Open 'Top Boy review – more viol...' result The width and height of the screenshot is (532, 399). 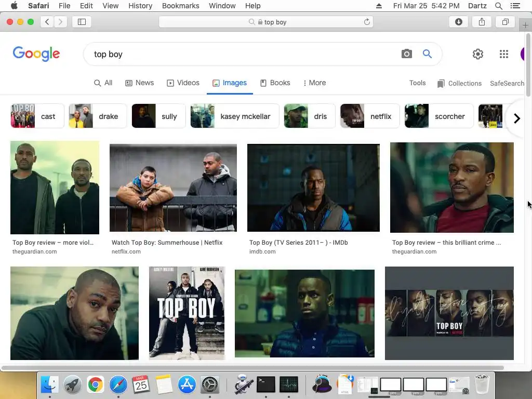tap(53, 243)
